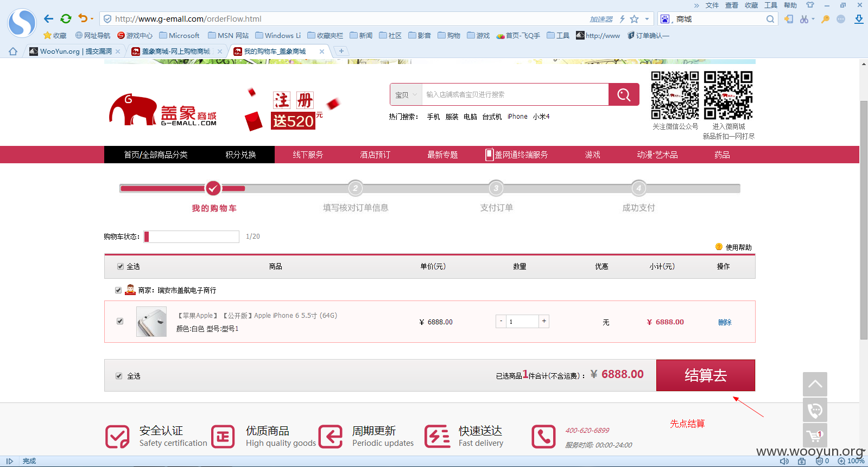Open the 工具 menu in the title bar
The image size is (868, 467).
[771, 5]
